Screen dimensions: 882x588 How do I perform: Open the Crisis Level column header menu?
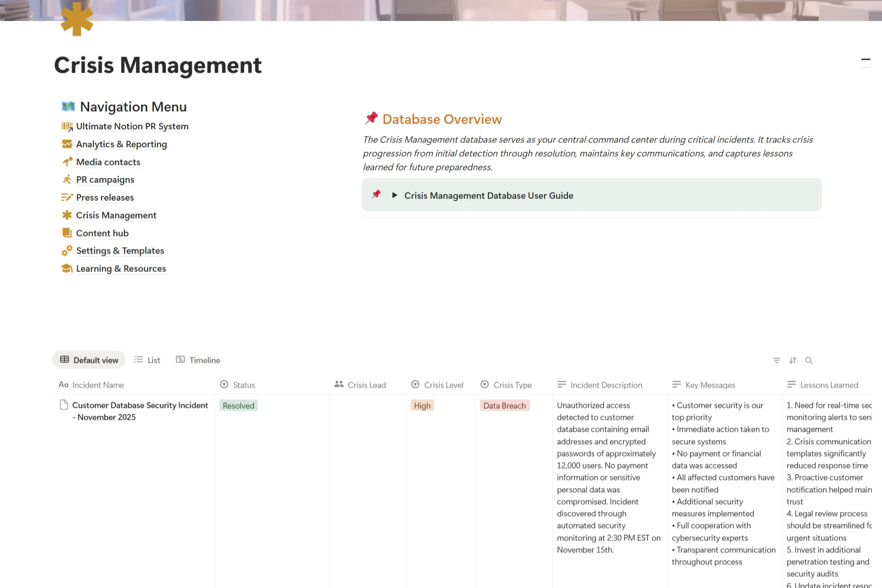[x=443, y=385]
